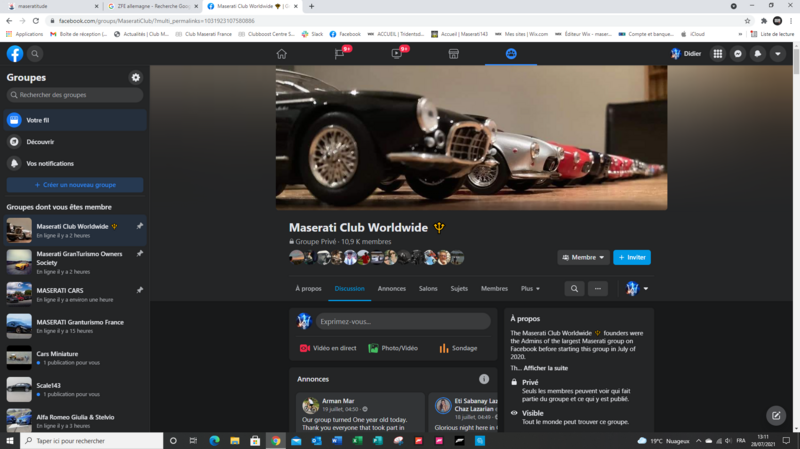
Task: Click the Facebook search magnifier icon
Action: 35,54
